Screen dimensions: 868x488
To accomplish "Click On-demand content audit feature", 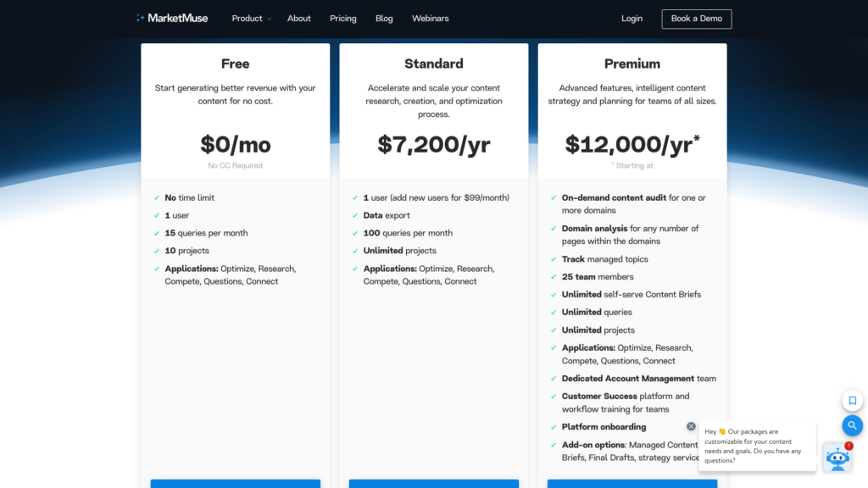I will (634, 204).
